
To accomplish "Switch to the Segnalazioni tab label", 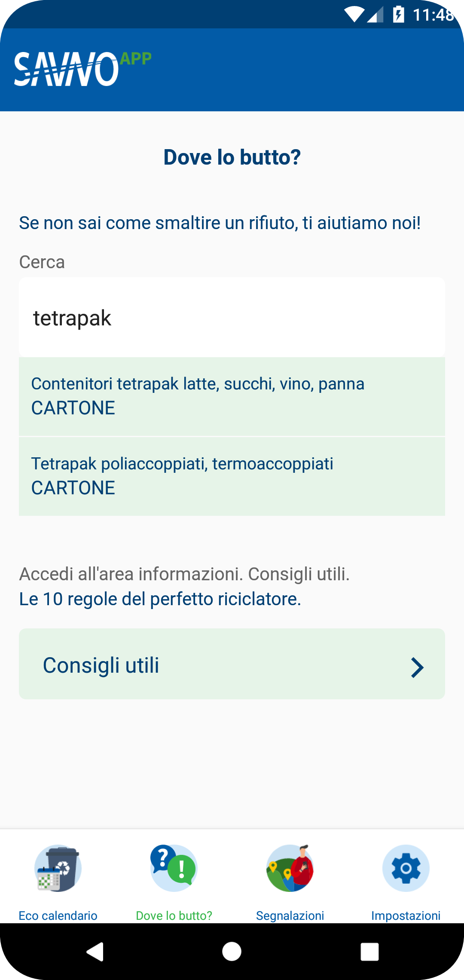I will (x=290, y=916).
